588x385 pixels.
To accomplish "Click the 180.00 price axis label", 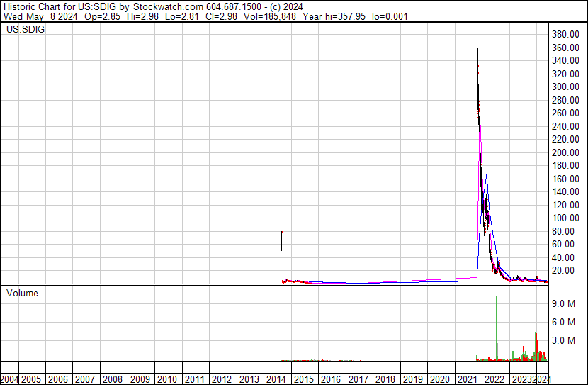I will click(x=565, y=165).
